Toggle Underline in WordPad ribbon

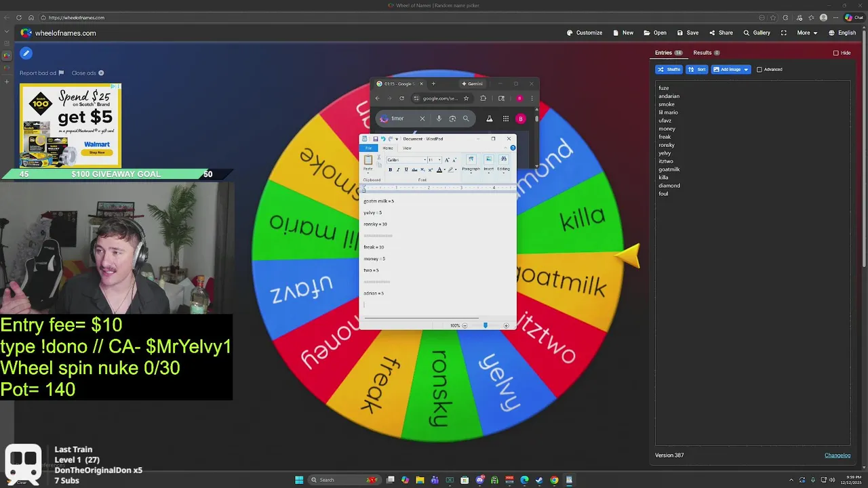[x=406, y=169]
